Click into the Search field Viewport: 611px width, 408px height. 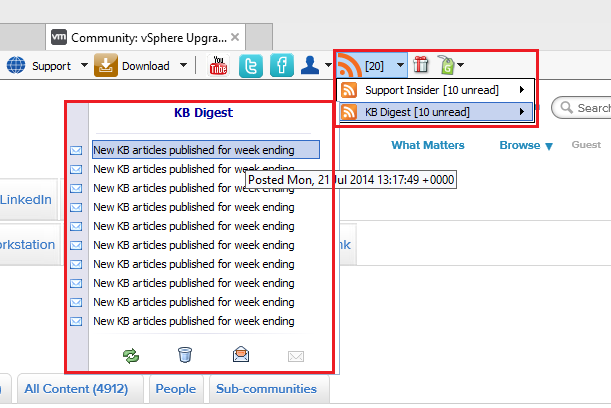coord(581,108)
